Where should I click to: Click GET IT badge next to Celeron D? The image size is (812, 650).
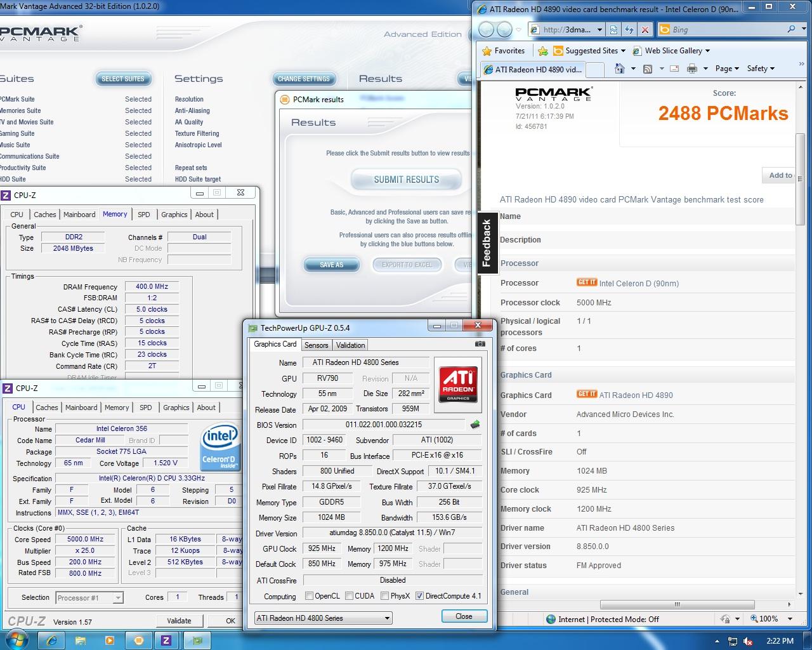(586, 282)
